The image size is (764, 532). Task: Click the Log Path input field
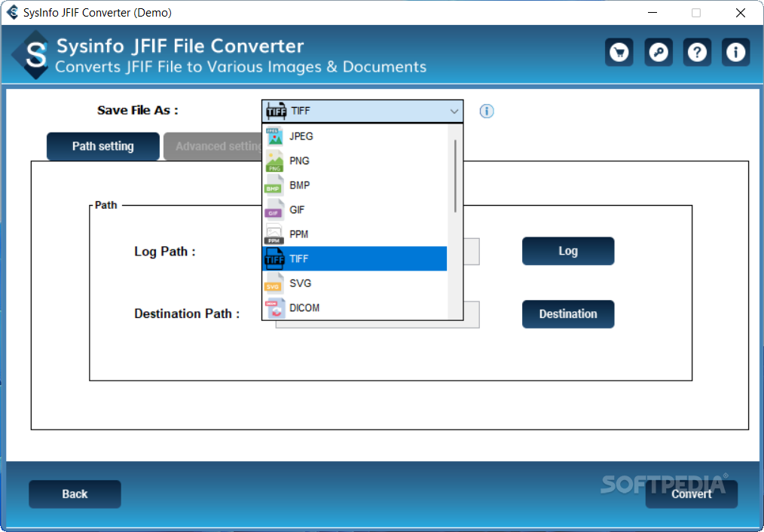coord(471,252)
